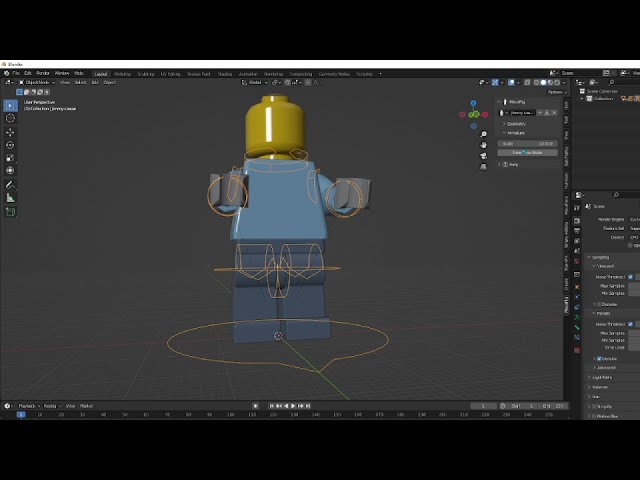Toggle viewport Noise Threshold checkbox

(x=631, y=277)
